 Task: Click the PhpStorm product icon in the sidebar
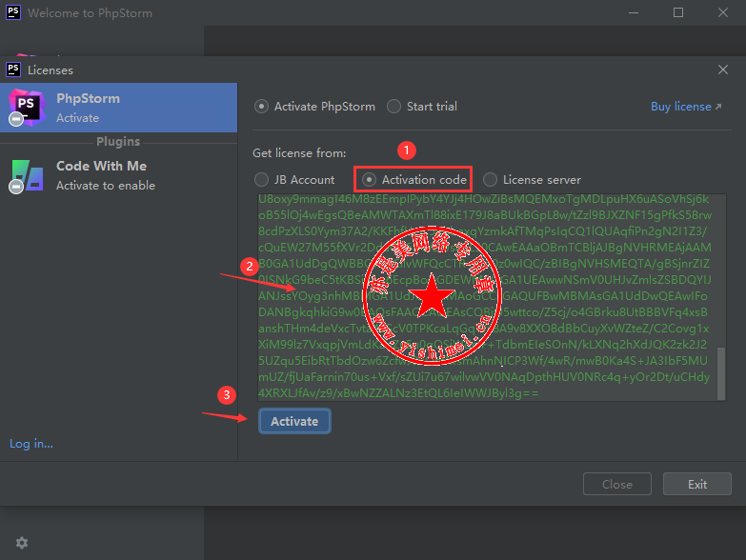26,108
